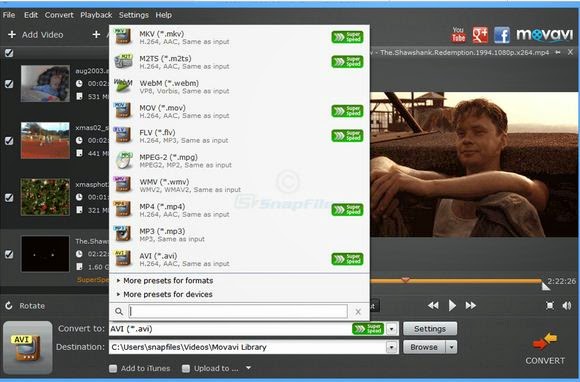Open the Browse button dropdown arrow
Image resolution: width=580 pixels, height=382 pixels.
[451, 347]
